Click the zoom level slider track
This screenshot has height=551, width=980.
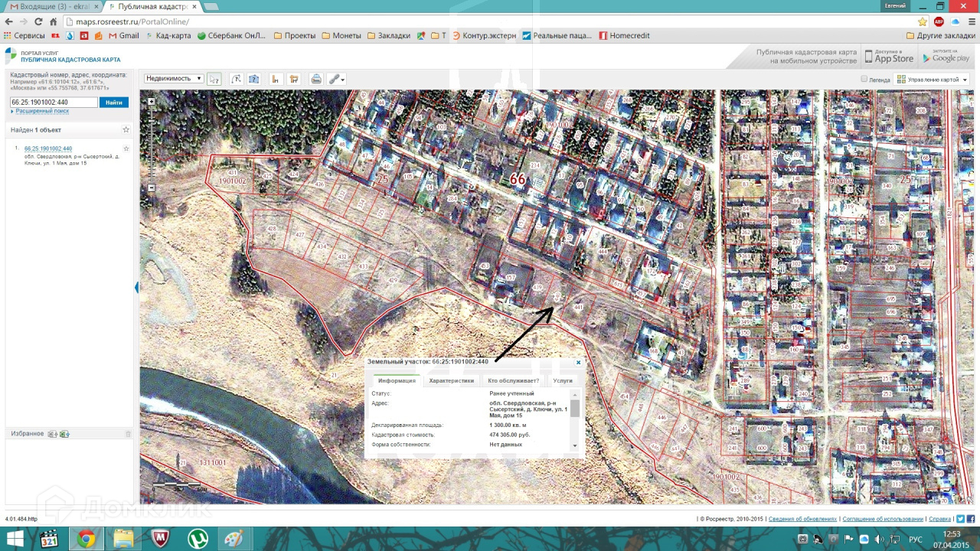point(152,145)
